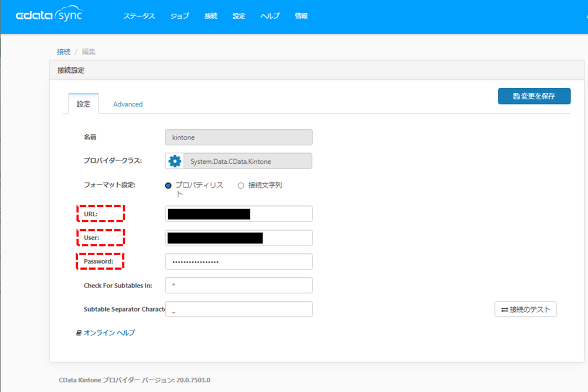Select the 接続文字列 radio button

241,185
